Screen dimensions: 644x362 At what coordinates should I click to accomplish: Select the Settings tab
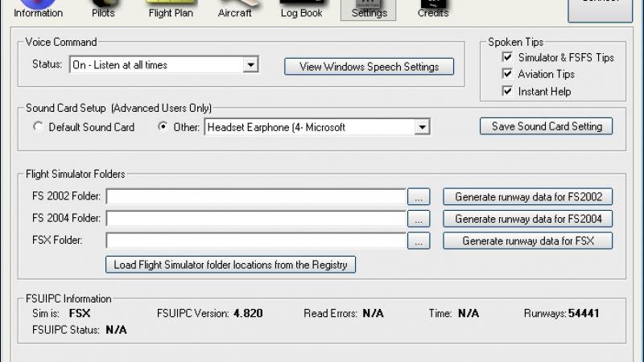click(369, 10)
